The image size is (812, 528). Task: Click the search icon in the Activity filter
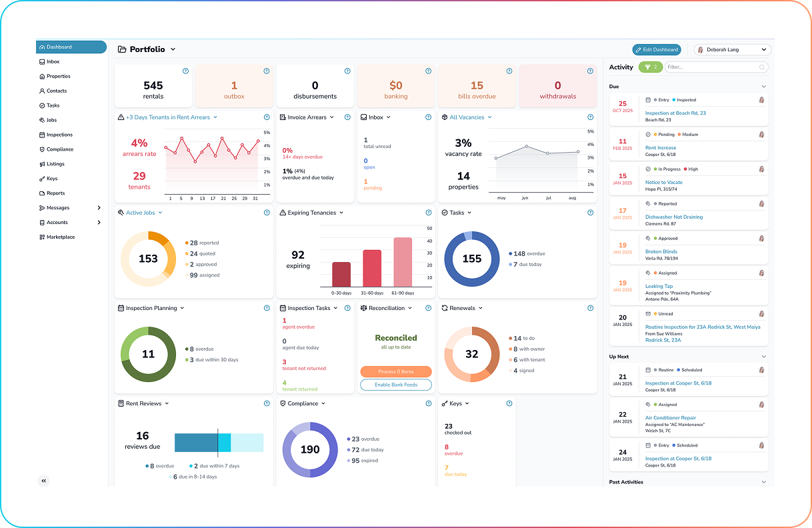coord(761,67)
